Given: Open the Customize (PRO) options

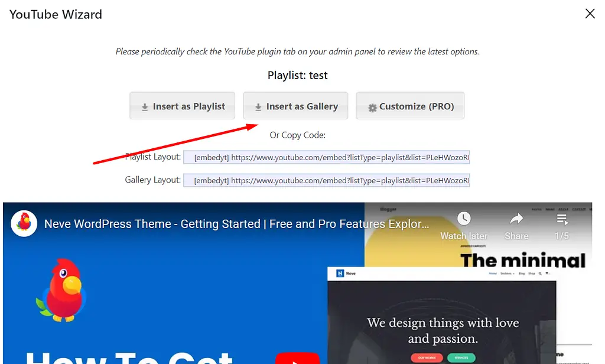Looking at the screenshot, I should pyautogui.click(x=410, y=106).
